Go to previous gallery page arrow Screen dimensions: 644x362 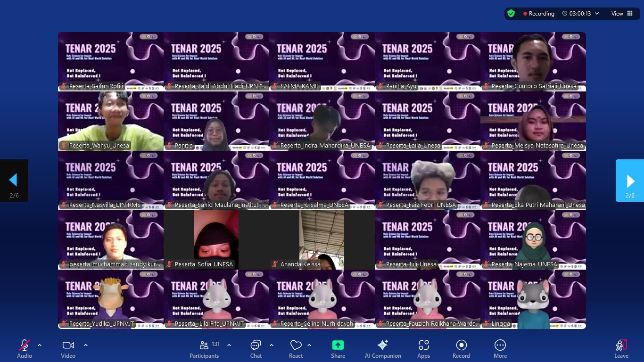(x=14, y=181)
